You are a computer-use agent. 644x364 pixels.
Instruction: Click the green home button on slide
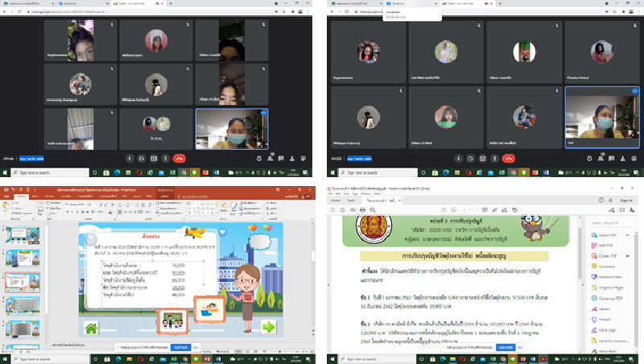(x=91, y=328)
